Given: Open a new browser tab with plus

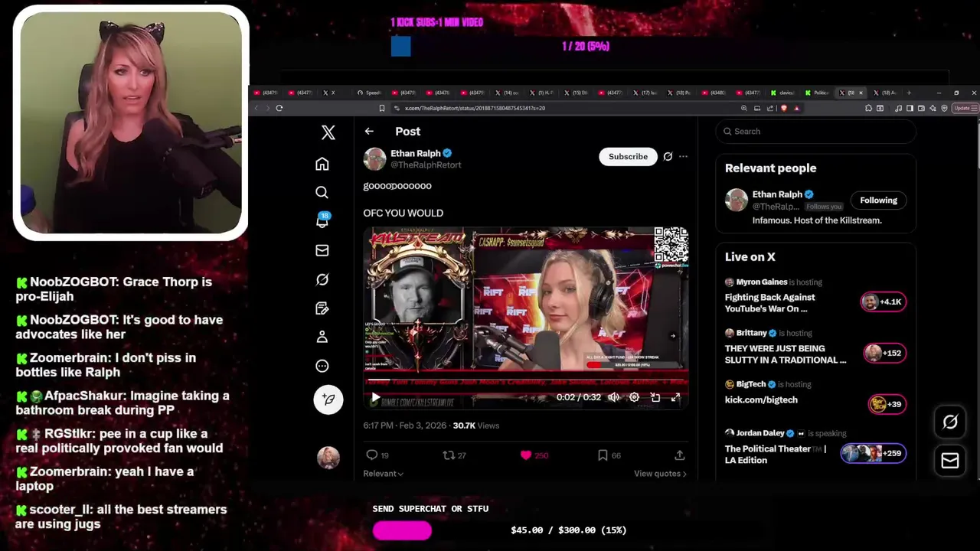Looking at the screenshot, I should pos(909,93).
